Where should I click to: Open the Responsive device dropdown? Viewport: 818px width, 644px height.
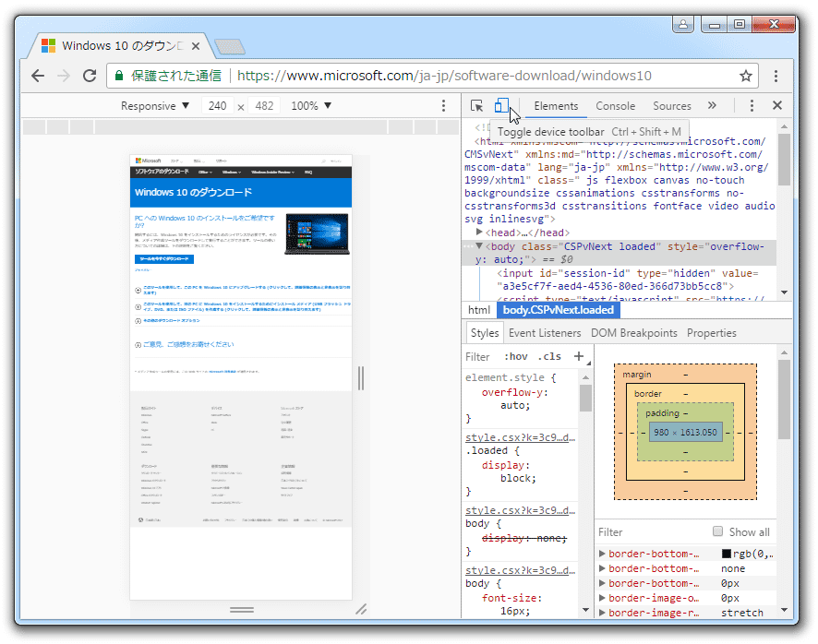155,106
